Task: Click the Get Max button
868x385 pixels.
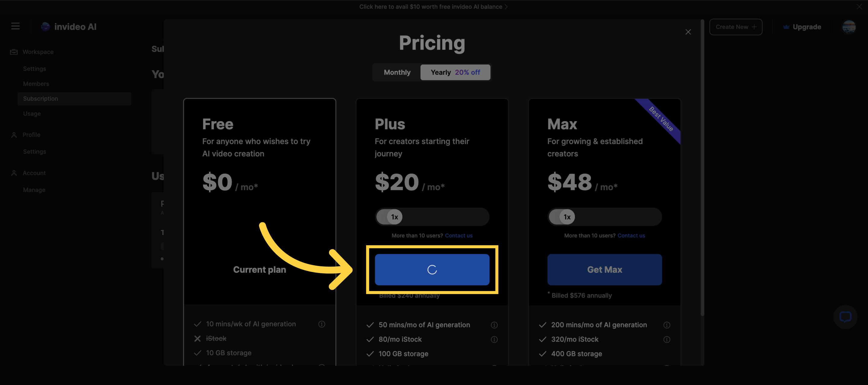Action: (x=604, y=270)
